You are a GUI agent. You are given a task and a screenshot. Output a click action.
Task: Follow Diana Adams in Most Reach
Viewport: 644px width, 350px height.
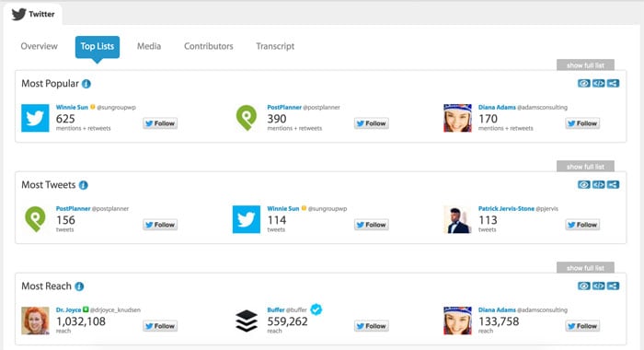click(x=582, y=326)
